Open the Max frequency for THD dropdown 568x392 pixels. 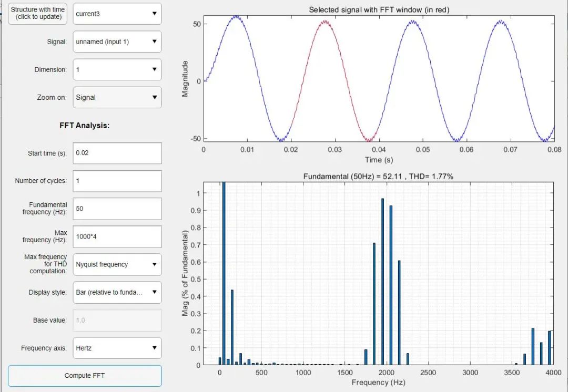tap(117, 265)
